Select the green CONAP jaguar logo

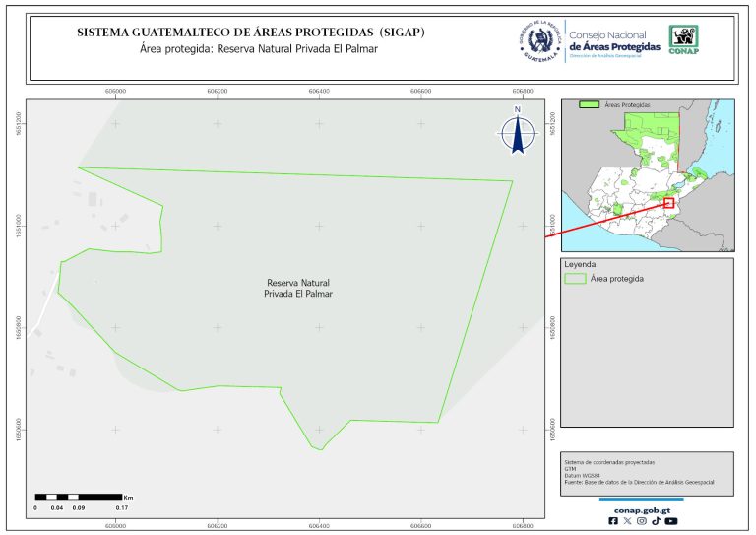click(x=686, y=39)
